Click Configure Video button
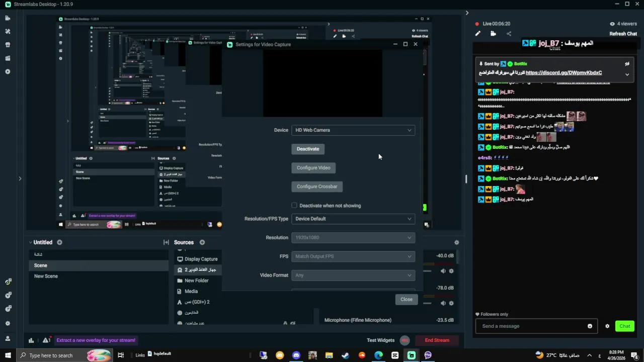This screenshot has width=644, height=362. (x=313, y=168)
